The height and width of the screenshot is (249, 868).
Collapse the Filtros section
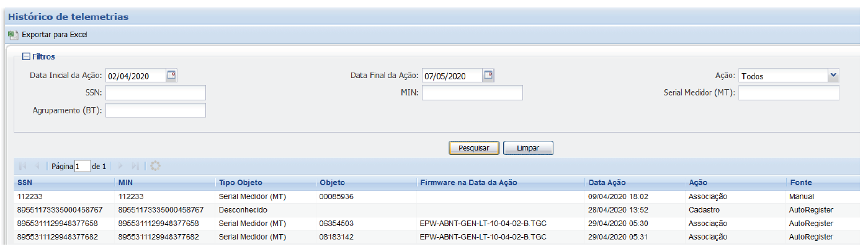click(x=26, y=56)
